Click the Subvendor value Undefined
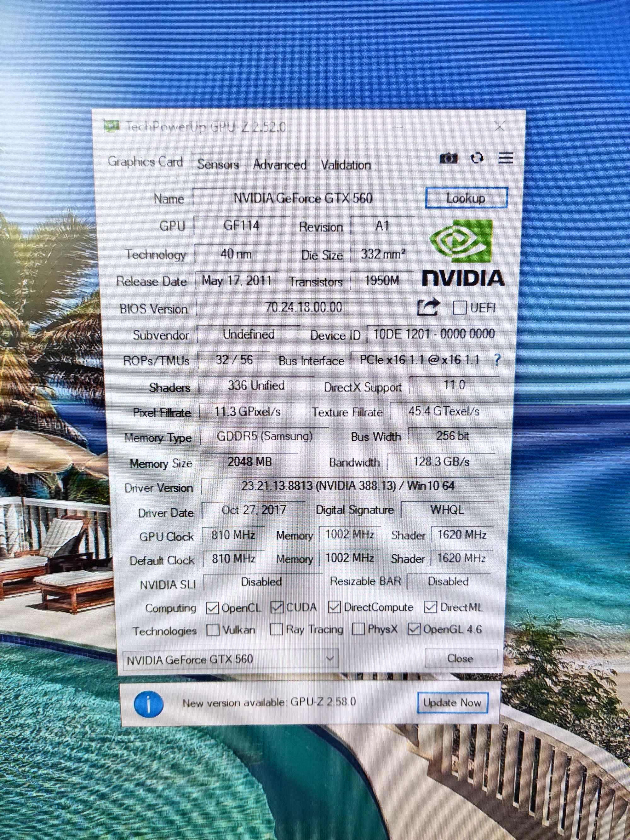 click(x=249, y=334)
